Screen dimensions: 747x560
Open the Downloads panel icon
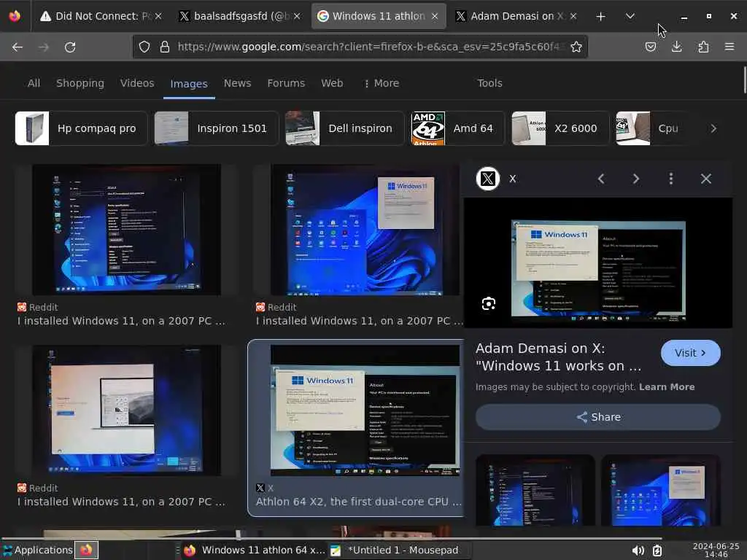(x=676, y=47)
